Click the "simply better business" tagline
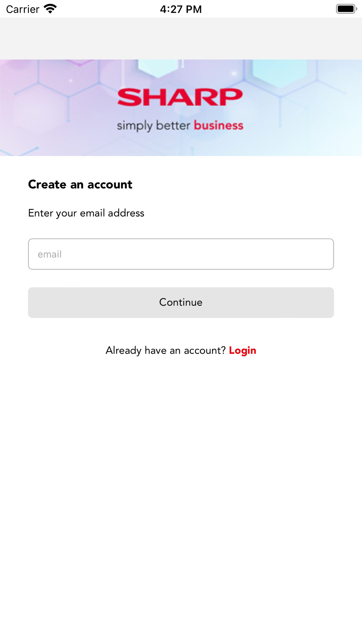Viewport: 362px width, 644px height. (180, 126)
